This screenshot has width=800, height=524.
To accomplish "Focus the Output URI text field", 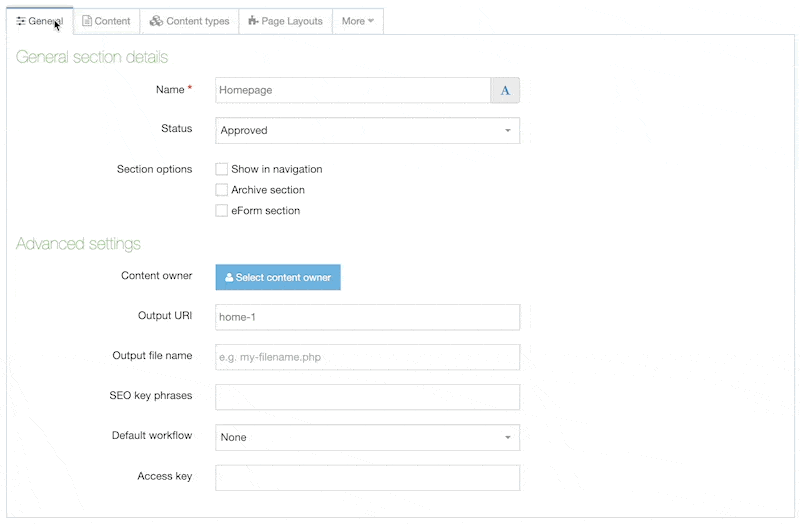I will tap(367, 317).
